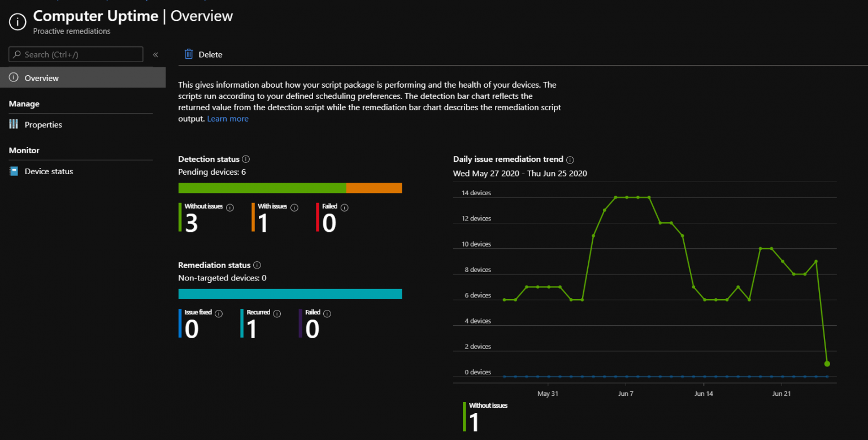Image resolution: width=868 pixels, height=440 pixels.
Task: Click the info icon beside remediation Failed
Action: 327,314
